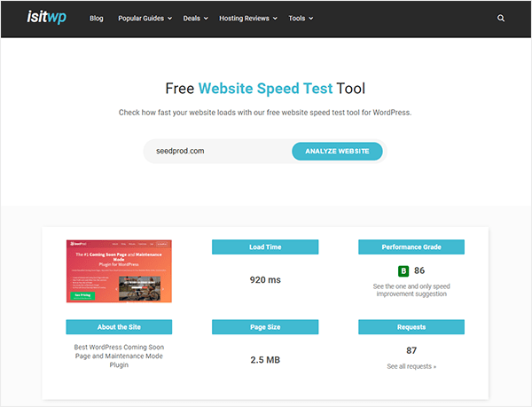532x407 pixels.
Task: Click the Check how fast your website loads subtitle
Action: (x=265, y=113)
